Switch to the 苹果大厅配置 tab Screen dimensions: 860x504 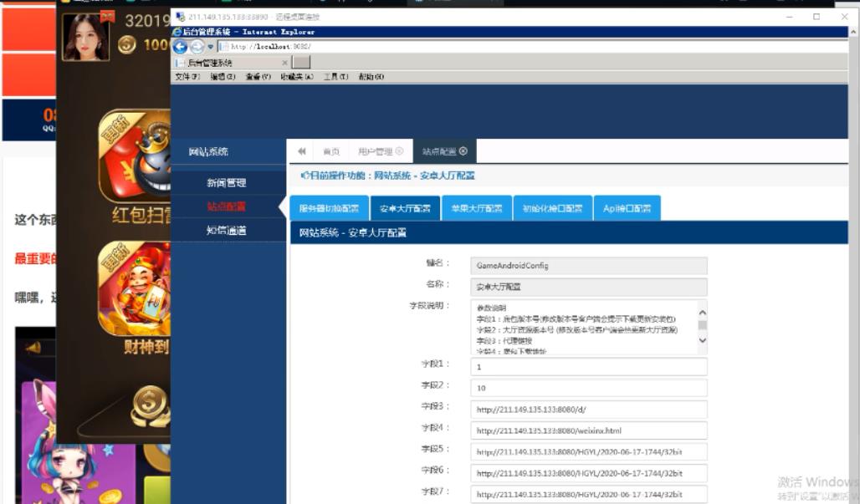tap(476, 209)
